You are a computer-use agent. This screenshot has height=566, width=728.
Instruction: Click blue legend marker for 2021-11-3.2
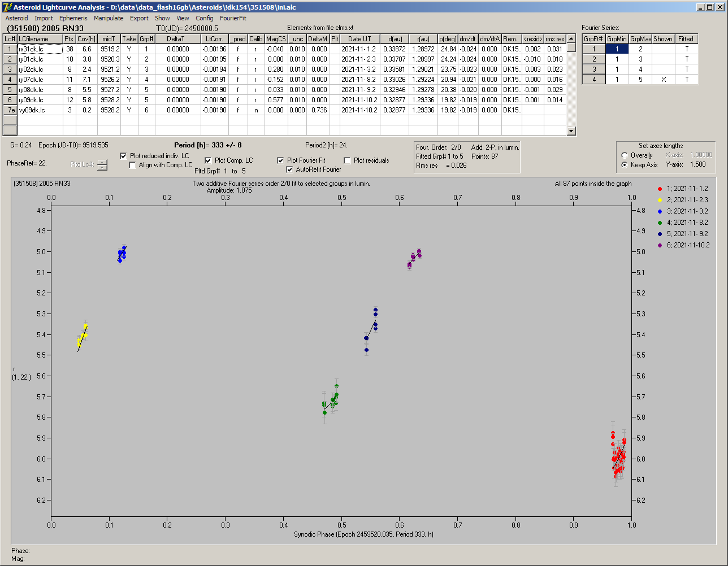[661, 211]
